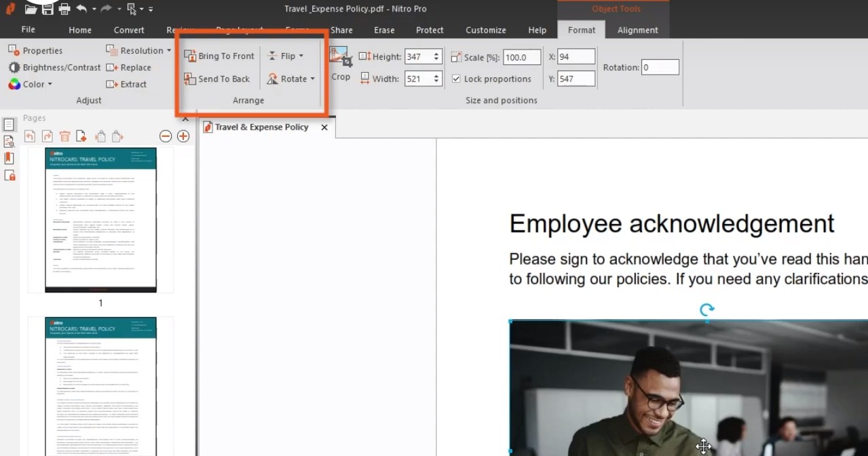Click the Bring To Front button
Screen dimensions: 868x456
tap(219, 56)
